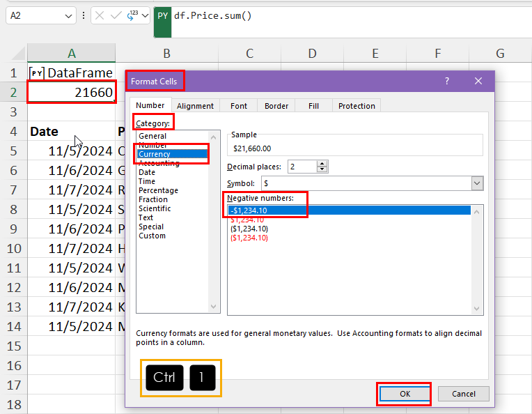Select cell A2 containing 21660
This screenshot has width=532, height=414.
click(x=71, y=92)
